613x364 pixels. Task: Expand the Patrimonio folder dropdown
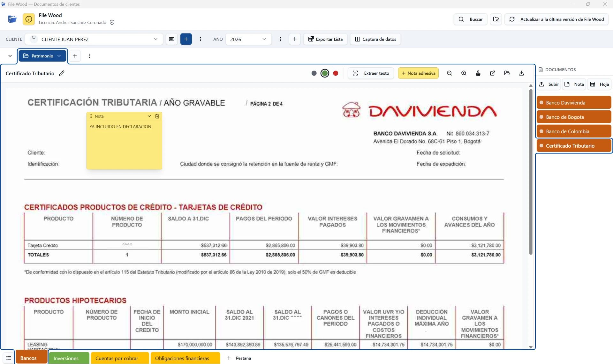(x=59, y=56)
